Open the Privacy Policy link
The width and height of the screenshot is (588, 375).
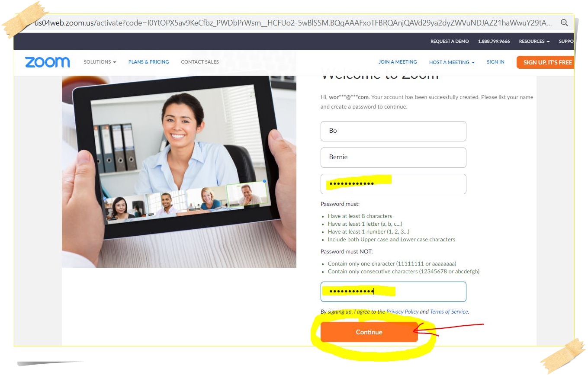point(402,311)
